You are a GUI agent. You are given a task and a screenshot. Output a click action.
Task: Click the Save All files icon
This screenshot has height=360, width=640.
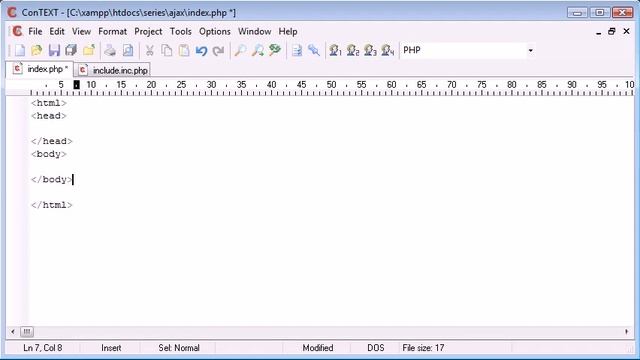(x=71, y=51)
